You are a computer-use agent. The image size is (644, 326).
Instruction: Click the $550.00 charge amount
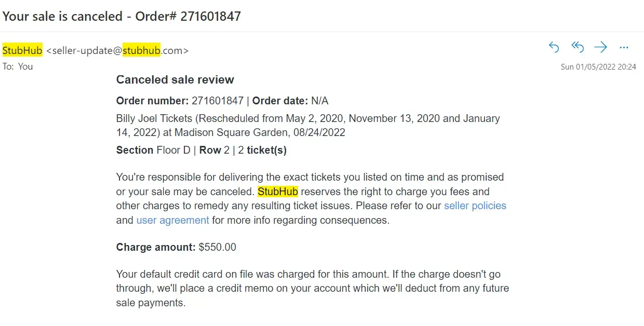tap(217, 247)
